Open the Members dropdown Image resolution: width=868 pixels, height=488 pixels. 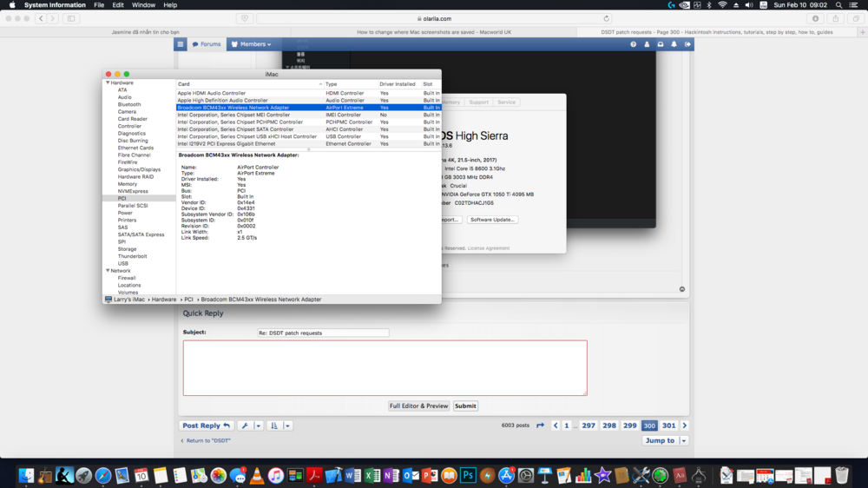coord(255,44)
